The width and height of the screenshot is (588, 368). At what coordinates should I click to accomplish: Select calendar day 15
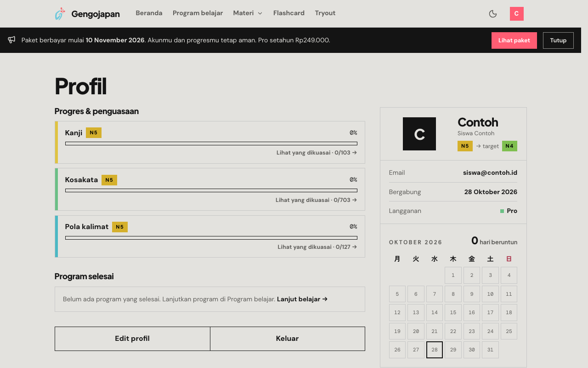pos(453,312)
